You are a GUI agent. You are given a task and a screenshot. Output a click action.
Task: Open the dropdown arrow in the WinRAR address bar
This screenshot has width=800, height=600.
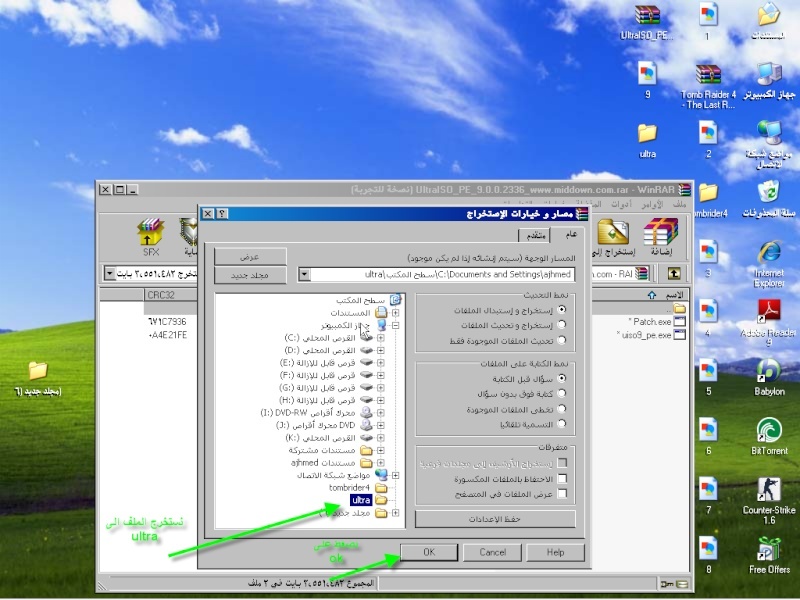coord(110,274)
